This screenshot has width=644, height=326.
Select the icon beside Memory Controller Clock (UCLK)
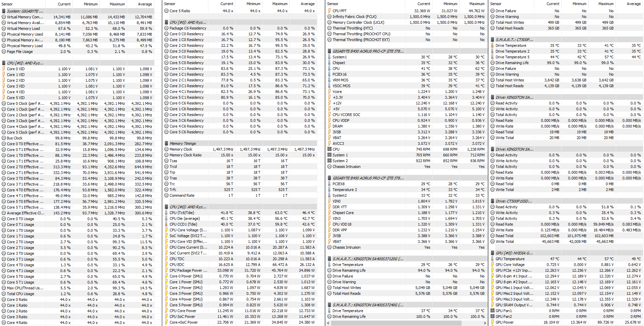point(329,22)
